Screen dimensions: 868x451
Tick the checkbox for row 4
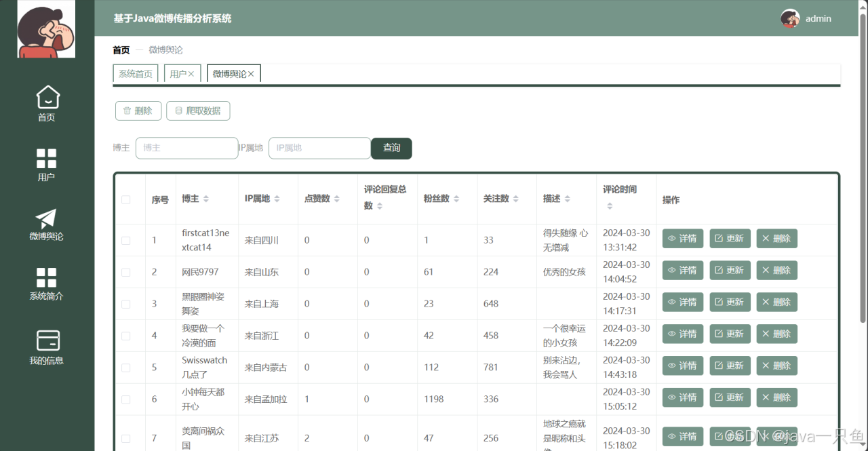coord(125,336)
